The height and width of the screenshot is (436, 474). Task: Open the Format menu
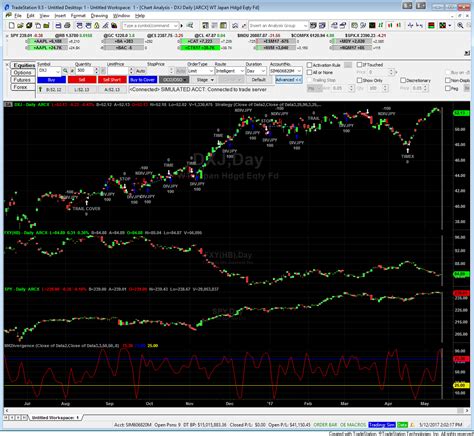(78, 16)
